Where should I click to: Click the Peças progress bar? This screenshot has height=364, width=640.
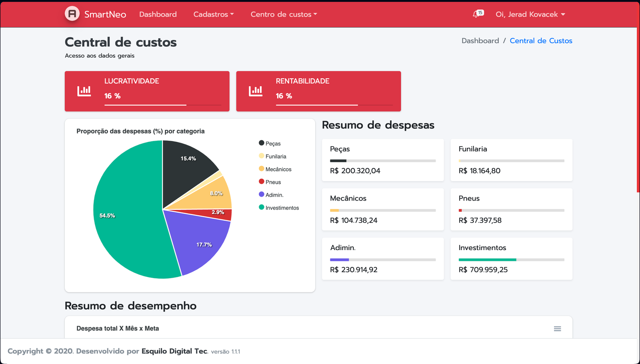pos(382,161)
